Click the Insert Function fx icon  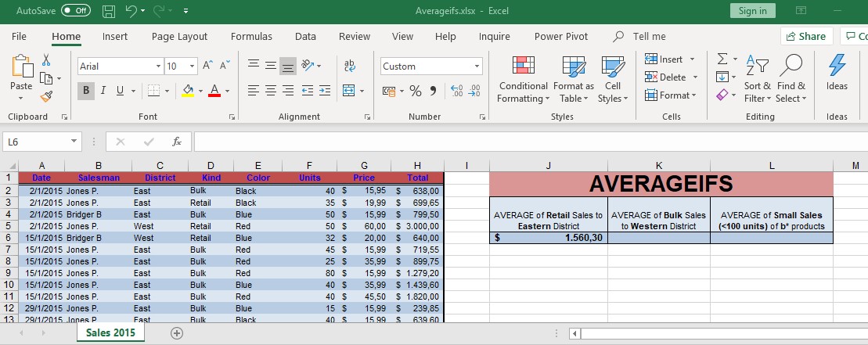point(177,142)
